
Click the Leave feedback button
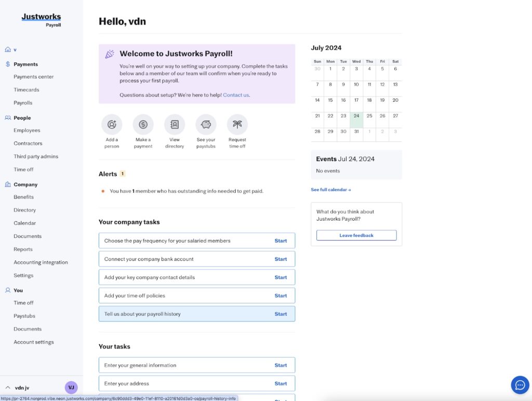click(x=356, y=235)
